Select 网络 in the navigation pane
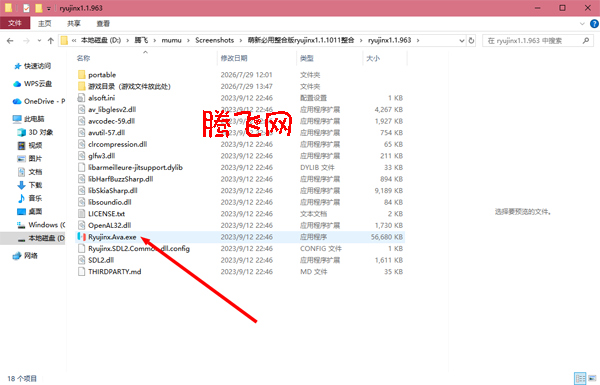Image resolution: width=600 pixels, height=385 pixels. [x=25, y=256]
